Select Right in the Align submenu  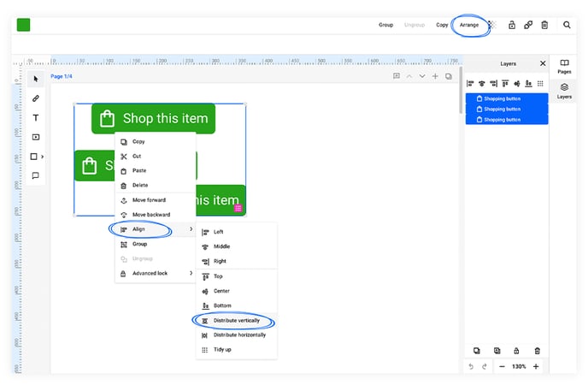[x=237, y=261]
